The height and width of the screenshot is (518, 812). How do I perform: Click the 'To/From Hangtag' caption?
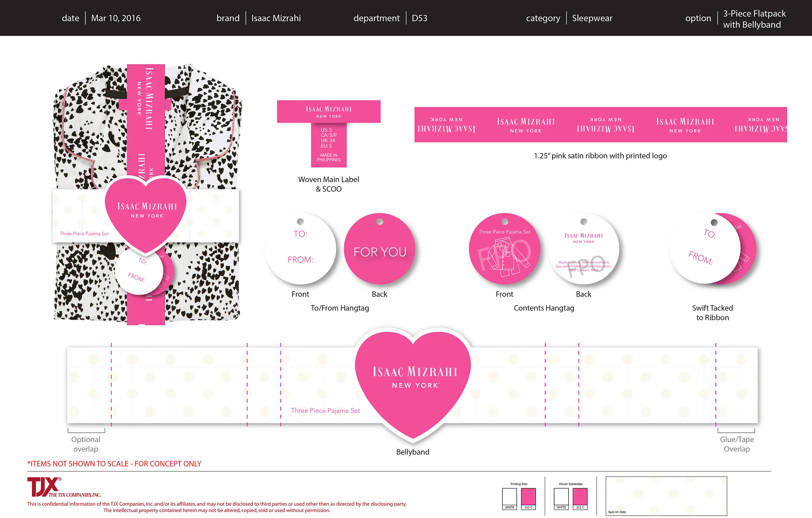click(x=340, y=308)
